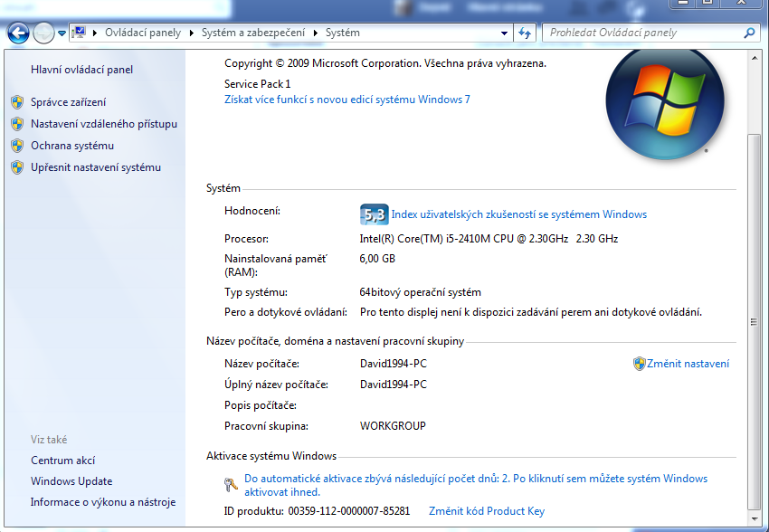Image resolution: width=769 pixels, height=532 pixels.
Task: Click the keys activation icon
Action: click(x=231, y=485)
